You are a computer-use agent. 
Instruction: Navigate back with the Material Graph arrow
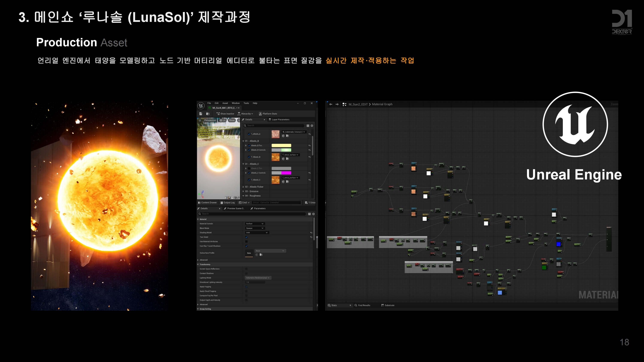pyautogui.click(x=331, y=104)
